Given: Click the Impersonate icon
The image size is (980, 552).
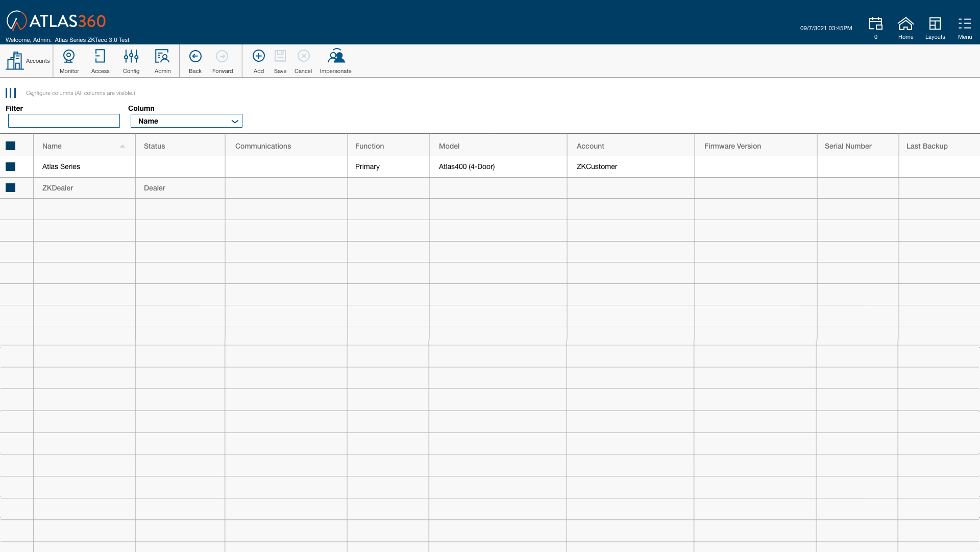Looking at the screenshot, I should [335, 60].
